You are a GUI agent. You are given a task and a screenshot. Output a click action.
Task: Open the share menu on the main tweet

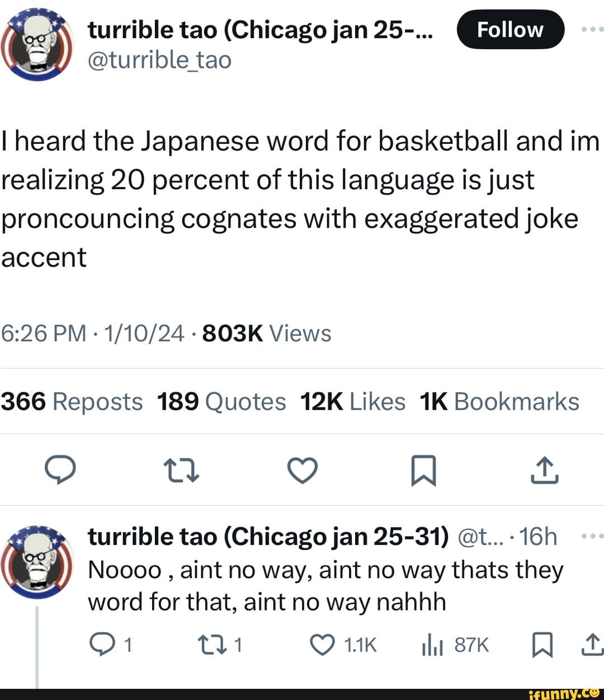tap(544, 471)
